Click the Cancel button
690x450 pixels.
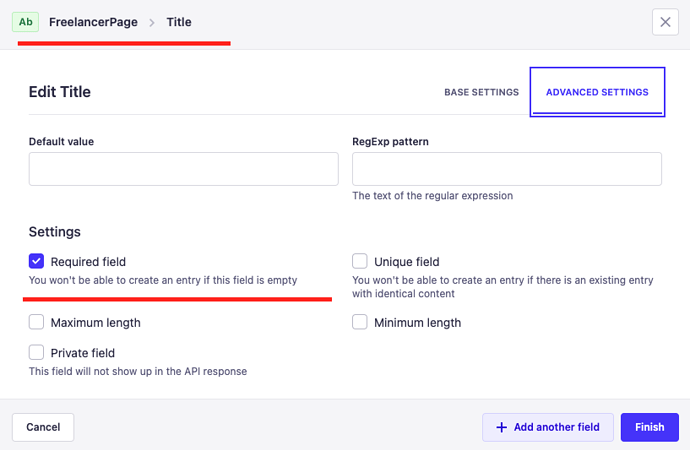43,427
